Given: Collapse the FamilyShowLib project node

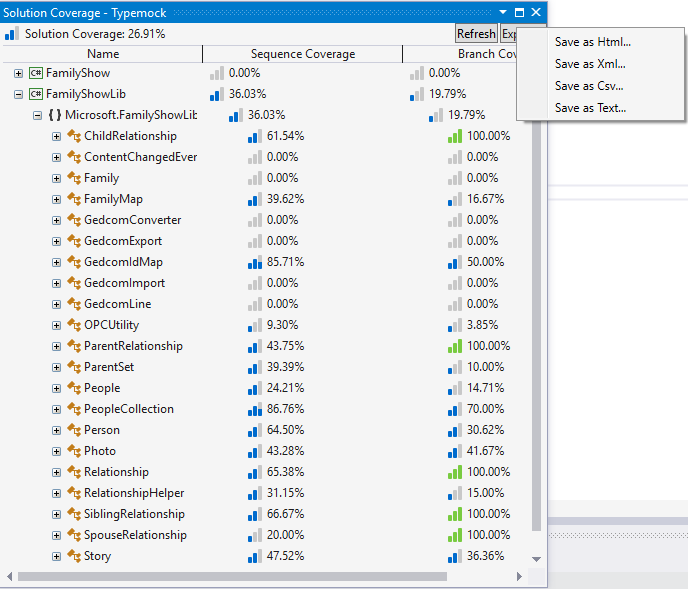Looking at the screenshot, I should tap(18, 94).
